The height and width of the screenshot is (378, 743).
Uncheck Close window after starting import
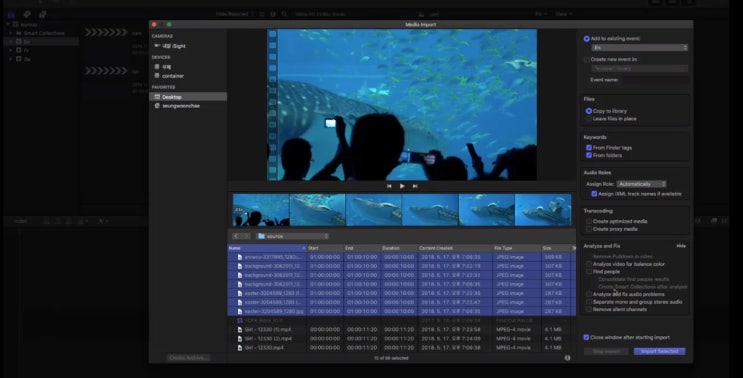coord(586,337)
